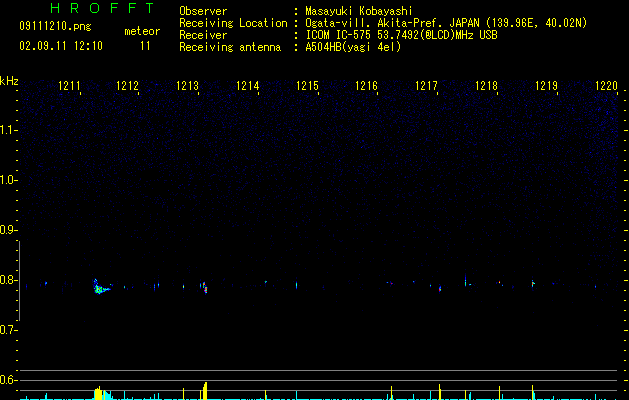Click the 'Receiving Location' label
Screen dimensions: 629x400
233,23
